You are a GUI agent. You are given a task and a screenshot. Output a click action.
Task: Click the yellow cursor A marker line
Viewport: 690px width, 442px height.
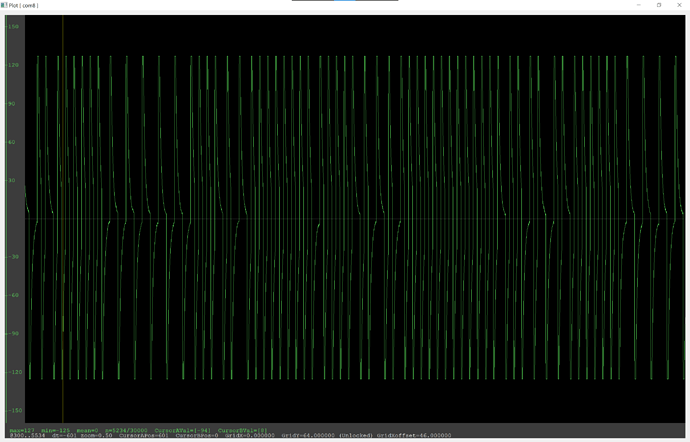click(x=62, y=219)
